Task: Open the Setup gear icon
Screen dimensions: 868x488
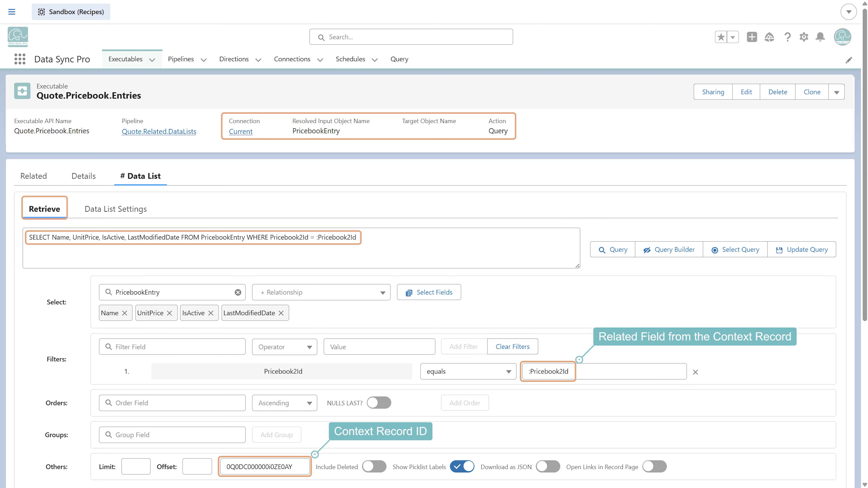Action: pyautogui.click(x=804, y=37)
